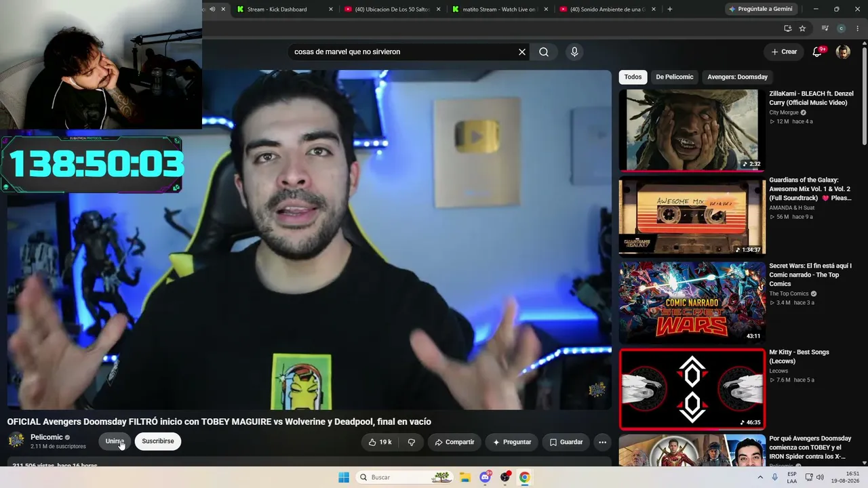Open the Pelicomic channel avatar
The height and width of the screenshot is (488, 868).
point(16,441)
